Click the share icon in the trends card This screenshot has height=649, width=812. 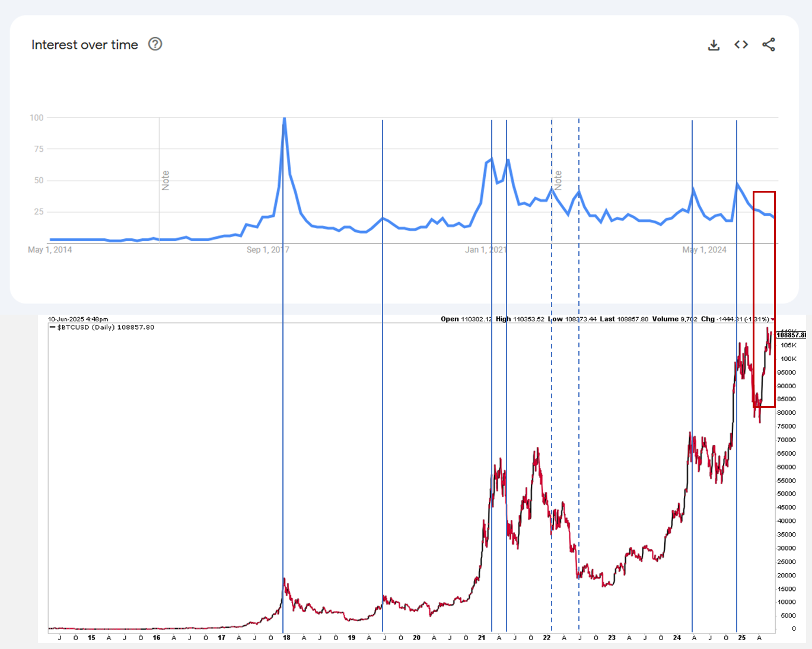coord(769,44)
